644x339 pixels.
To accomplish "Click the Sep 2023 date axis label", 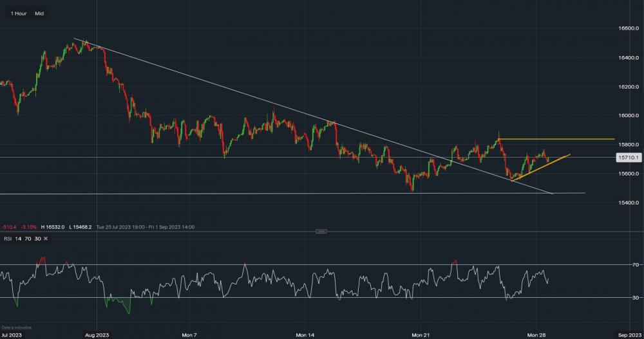I will (x=627, y=335).
